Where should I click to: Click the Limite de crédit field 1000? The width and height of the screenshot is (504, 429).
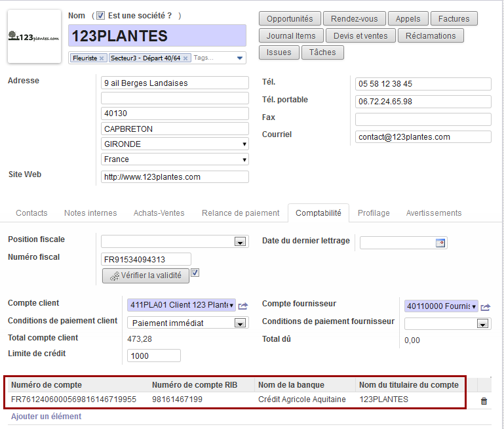(154, 356)
